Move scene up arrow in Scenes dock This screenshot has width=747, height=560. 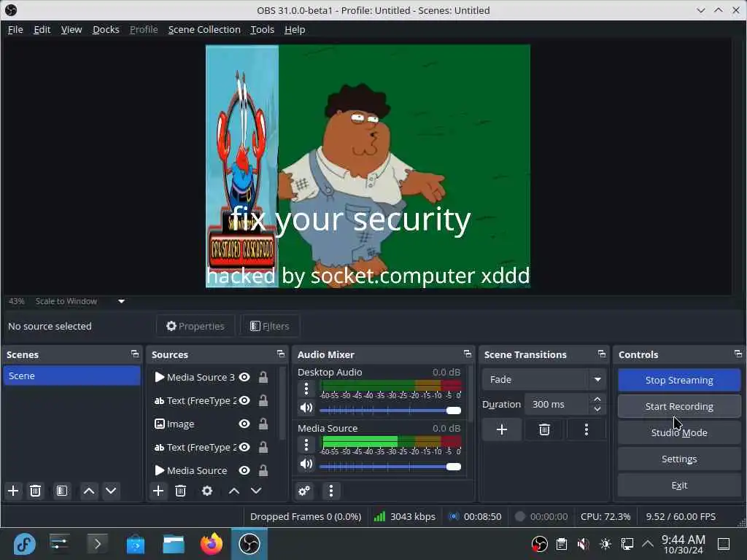point(89,491)
